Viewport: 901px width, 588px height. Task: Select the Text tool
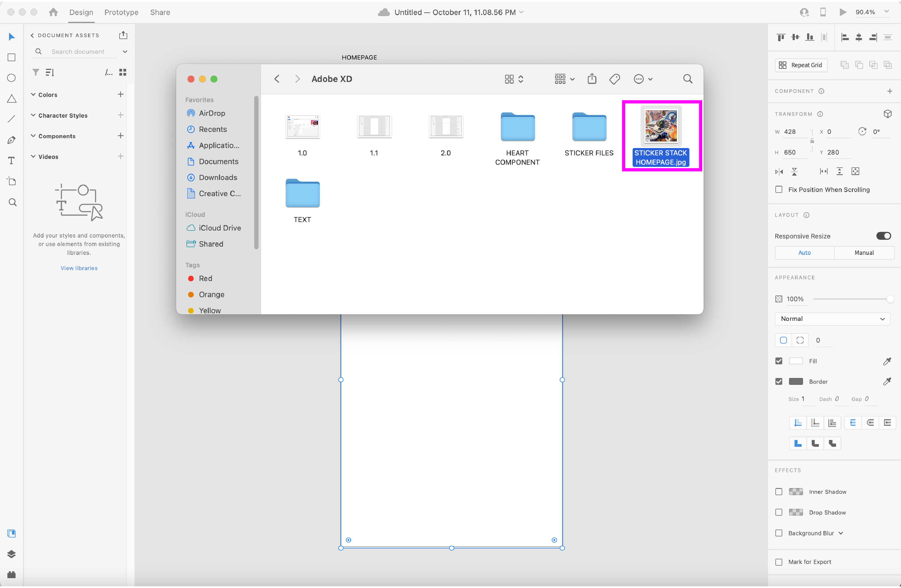point(11,161)
